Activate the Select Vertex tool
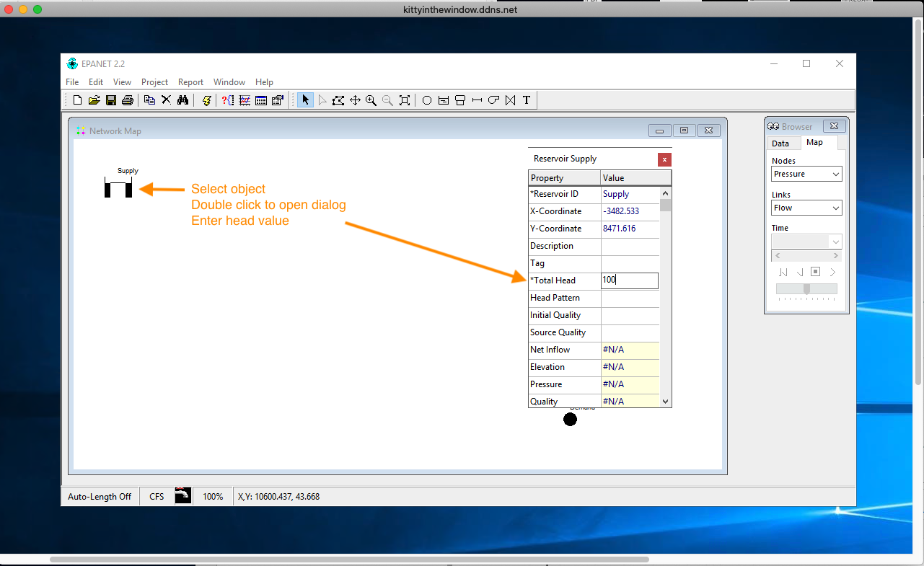Viewport: 924px width, 566px height. (x=322, y=100)
